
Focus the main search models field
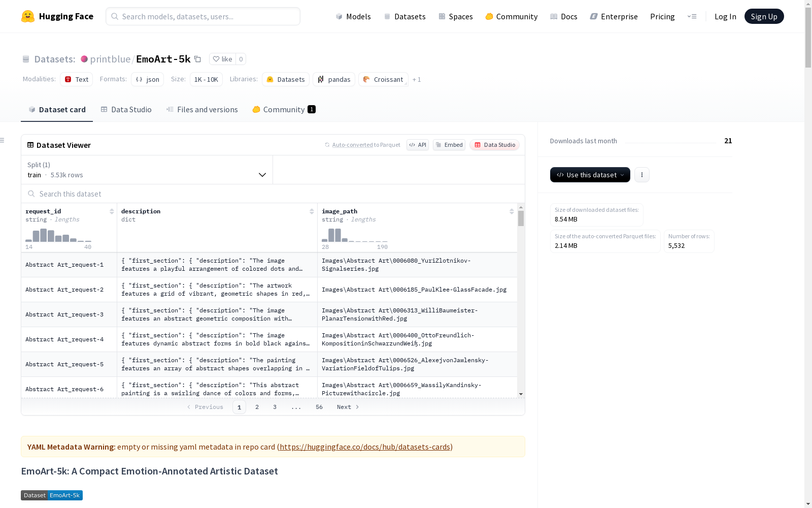coord(203,16)
